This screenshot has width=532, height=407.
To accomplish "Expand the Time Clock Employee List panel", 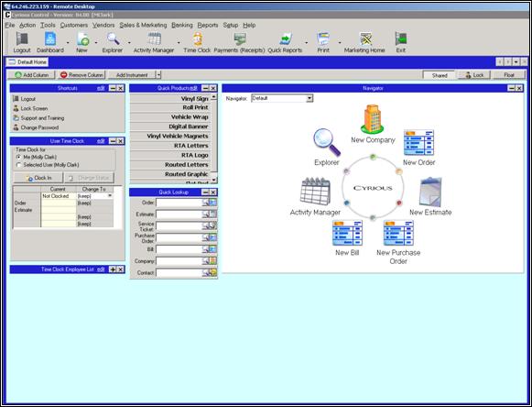I will (x=113, y=269).
